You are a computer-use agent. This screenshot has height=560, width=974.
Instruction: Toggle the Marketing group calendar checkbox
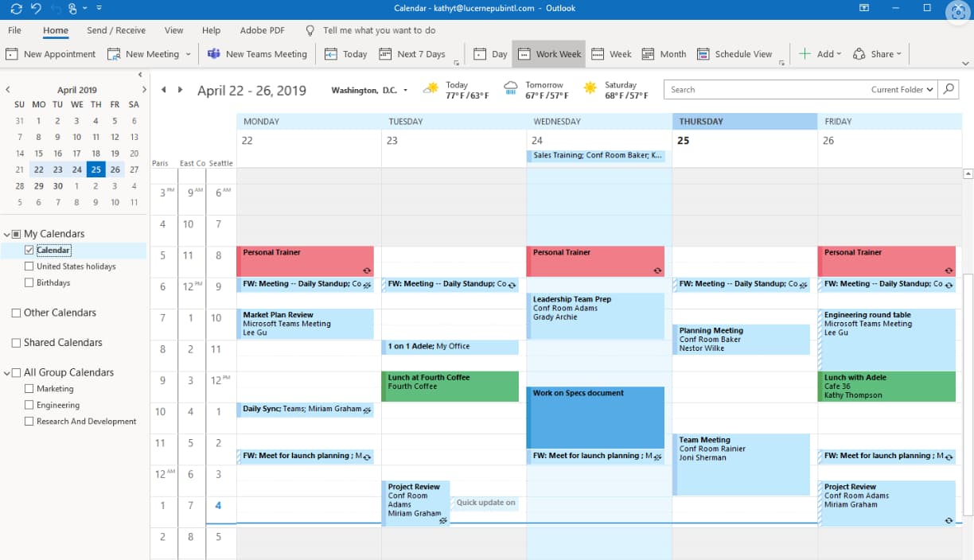(29, 389)
